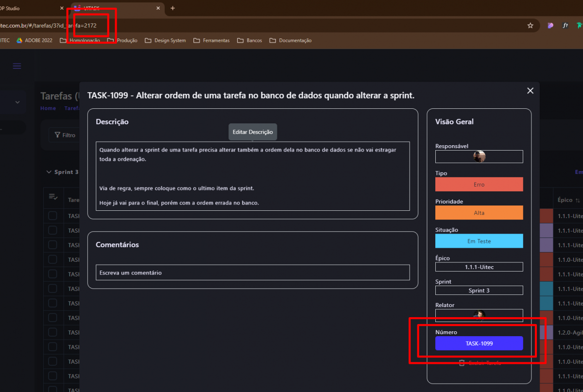The height and width of the screenshot is (392, 583).
Task: Change the orange Alta priority field
Action: point(479,213)
